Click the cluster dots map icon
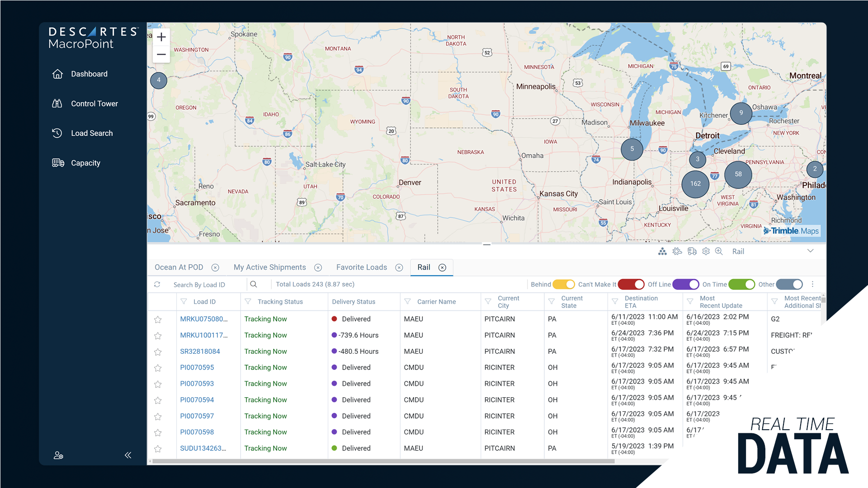Viewport: 868px width, 488px height. 662,252
